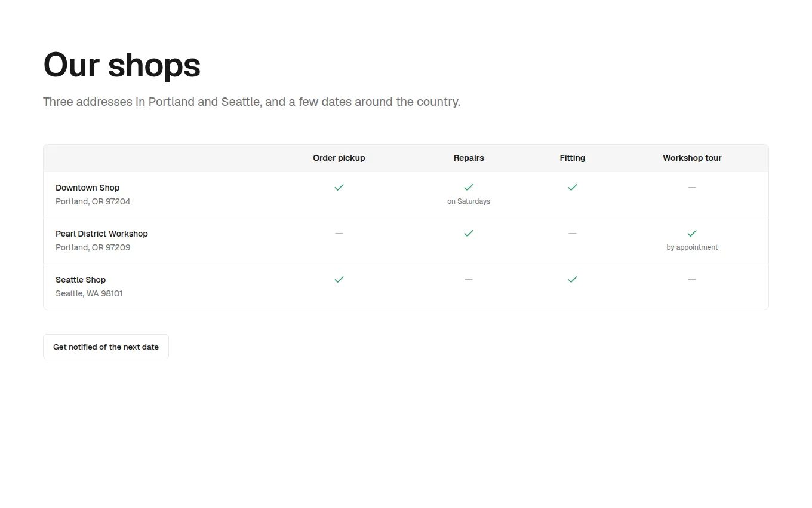The image size is (812, 508).
Task: Click the subtitle about Portland and Seattle
Action: tap(251, 102)
